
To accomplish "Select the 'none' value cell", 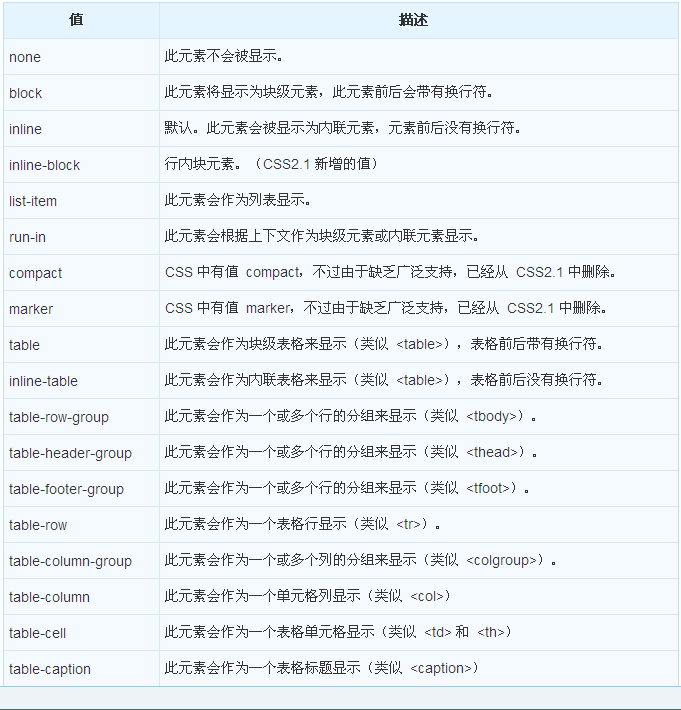I will click(x=25, y=57).
